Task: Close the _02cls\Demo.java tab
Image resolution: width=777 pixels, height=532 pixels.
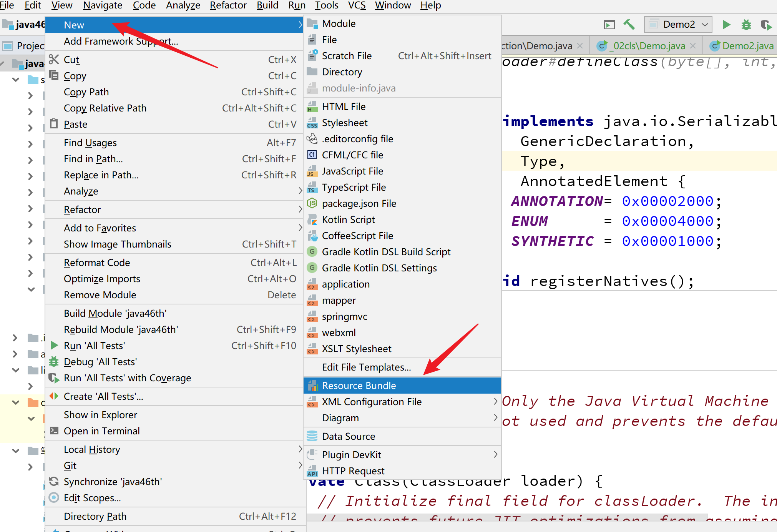Action: click(693, 46)
